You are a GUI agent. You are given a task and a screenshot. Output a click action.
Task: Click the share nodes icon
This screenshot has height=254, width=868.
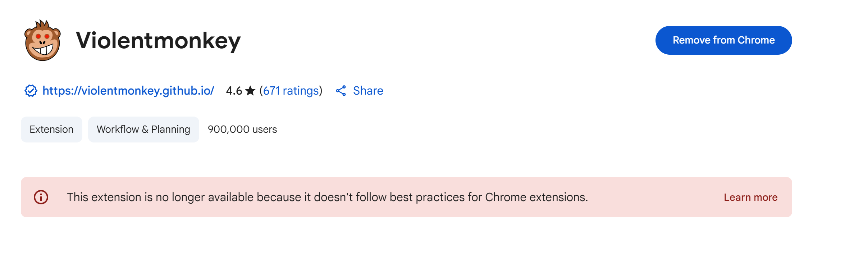pyautogui.click(x=341, y=91)
